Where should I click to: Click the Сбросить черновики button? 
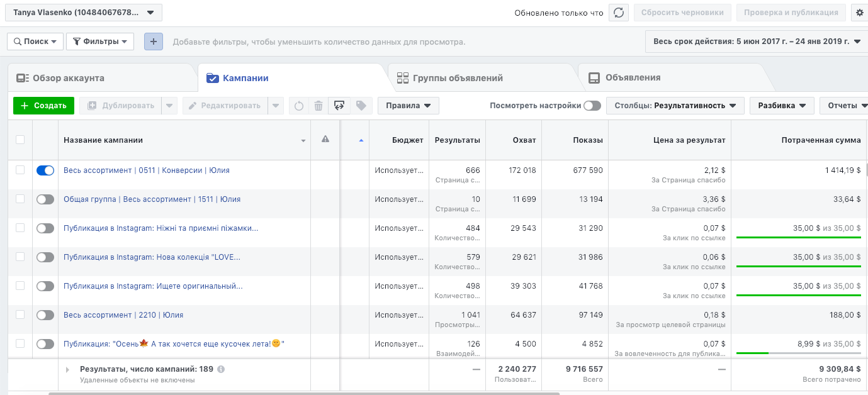tap(683, 13)
